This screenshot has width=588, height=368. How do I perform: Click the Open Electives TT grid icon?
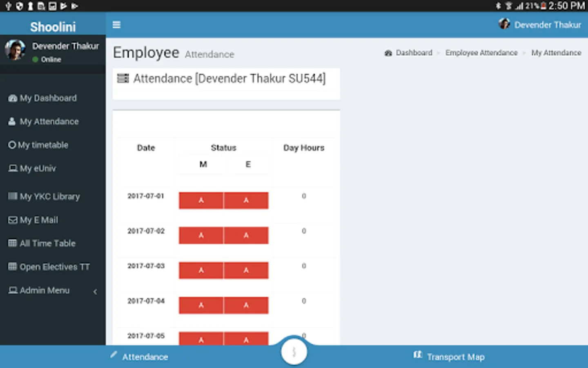click(x=13, y=267)
